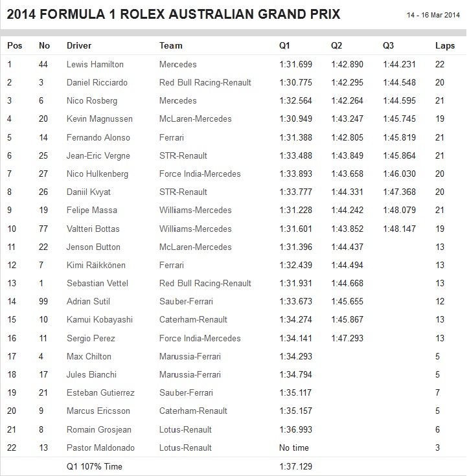This screenshot has width=469, height=476.
Task: Click the 14 - 16 Mar 2014 date
Action: [x=431, y=15]
